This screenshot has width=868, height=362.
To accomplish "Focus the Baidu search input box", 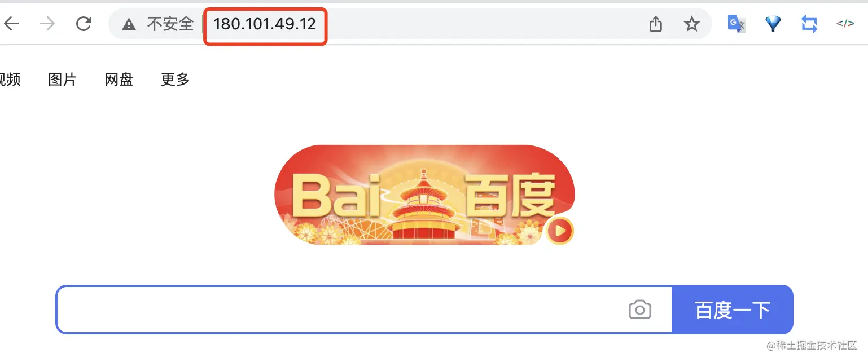I will click(339, 310).
